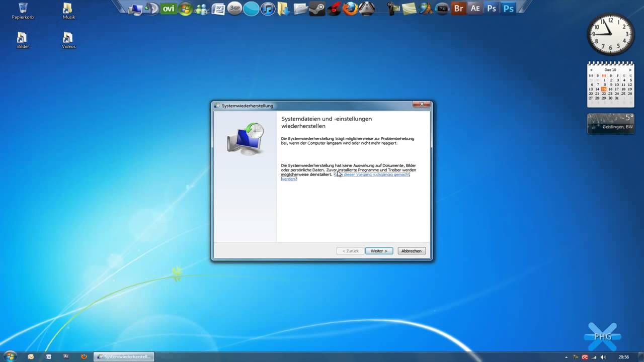Open the 3GP converter dock icon
This screenshot has height=362, width=644.
235,9
